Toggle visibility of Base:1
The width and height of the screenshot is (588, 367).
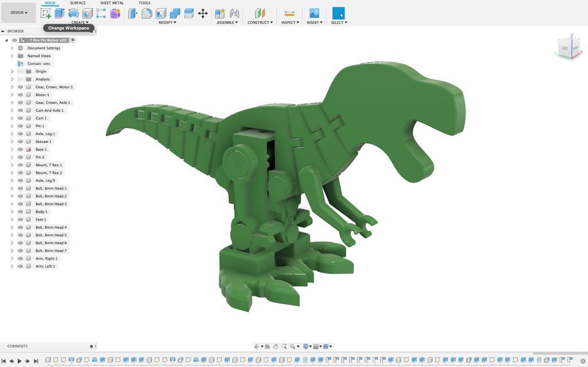20,149
